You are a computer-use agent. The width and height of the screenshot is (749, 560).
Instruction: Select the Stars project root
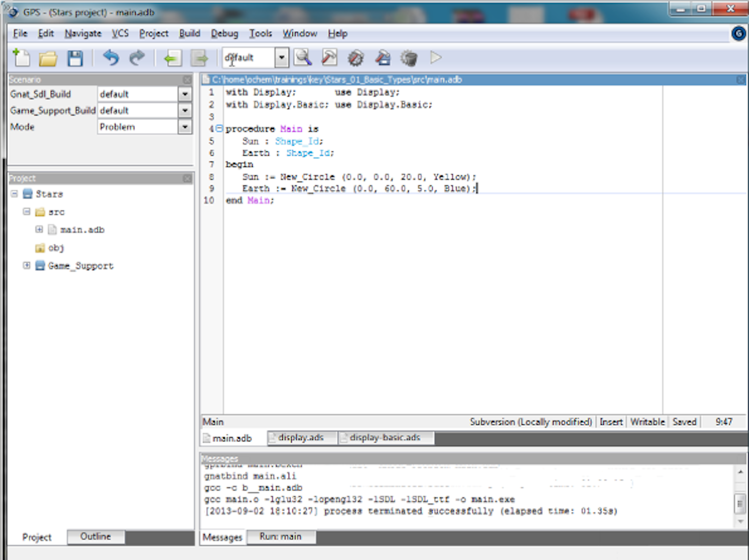pyautogui.click(x=49, y=194)
